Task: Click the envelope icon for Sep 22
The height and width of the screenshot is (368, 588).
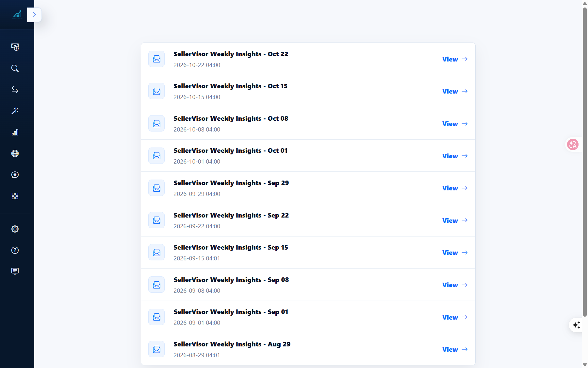Action: (x=156, y=220)
